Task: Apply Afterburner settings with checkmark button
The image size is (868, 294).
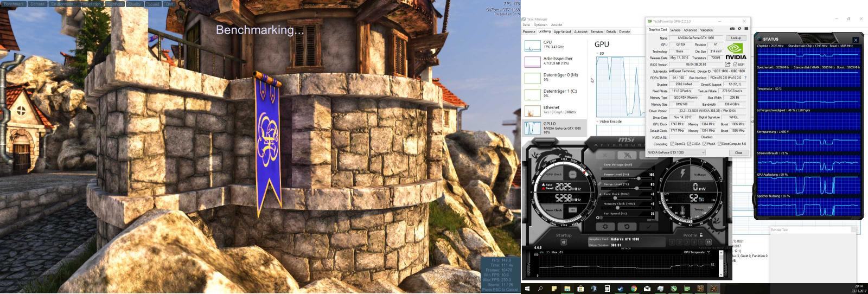Action: coord(648,227)
